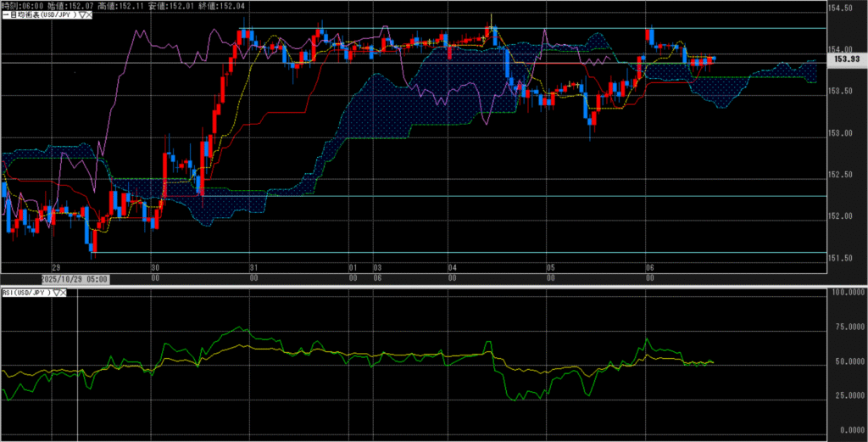This screenshot has width=868, height=442.
Task: Close the Ichimoku (一目均衡表) indicator
Action: click(88, 15)
